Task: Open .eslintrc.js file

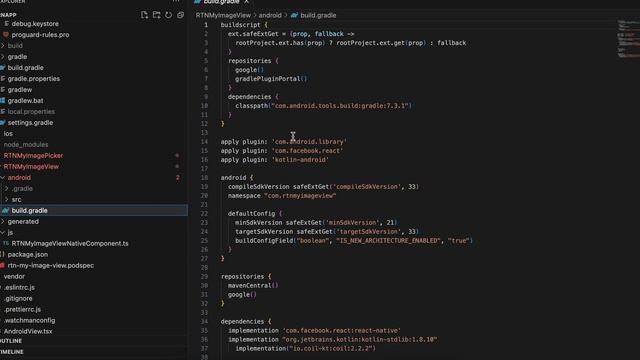Action: [19, 288]
